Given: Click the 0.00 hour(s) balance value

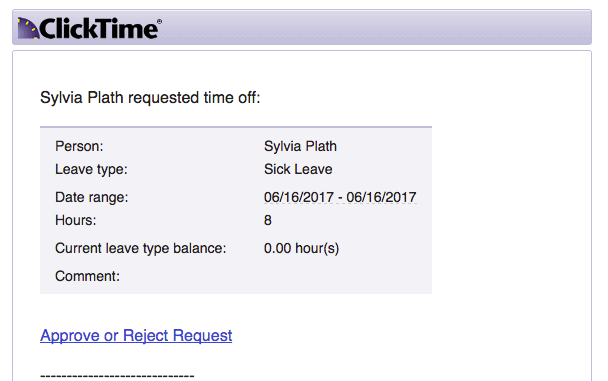Looking at the screenshot, I should 301,248.
